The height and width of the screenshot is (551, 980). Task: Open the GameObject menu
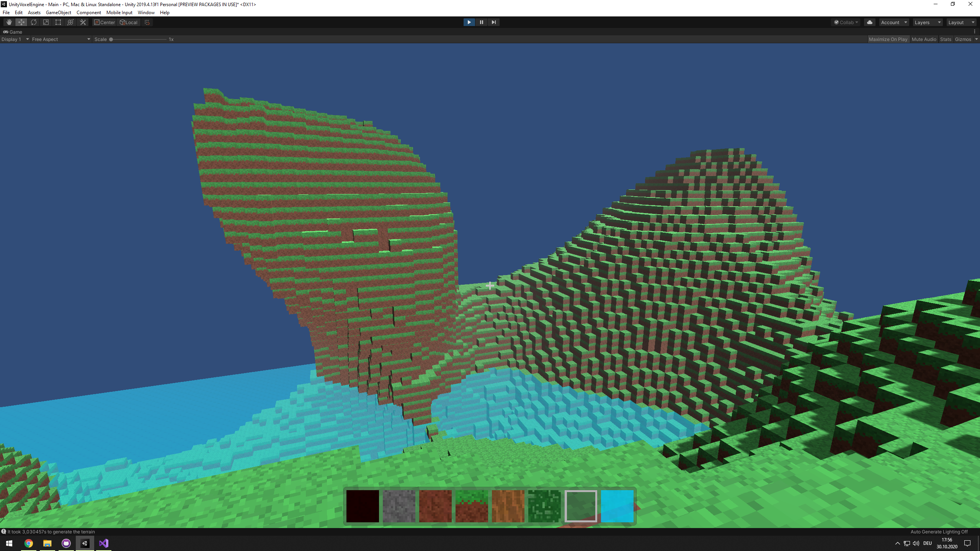[58, 13]
